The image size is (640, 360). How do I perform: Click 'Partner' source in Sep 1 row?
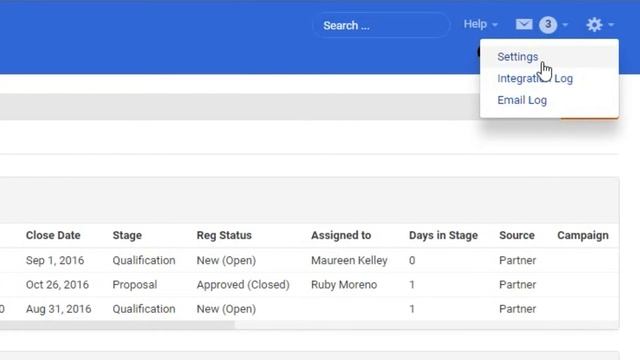point(517,260)
